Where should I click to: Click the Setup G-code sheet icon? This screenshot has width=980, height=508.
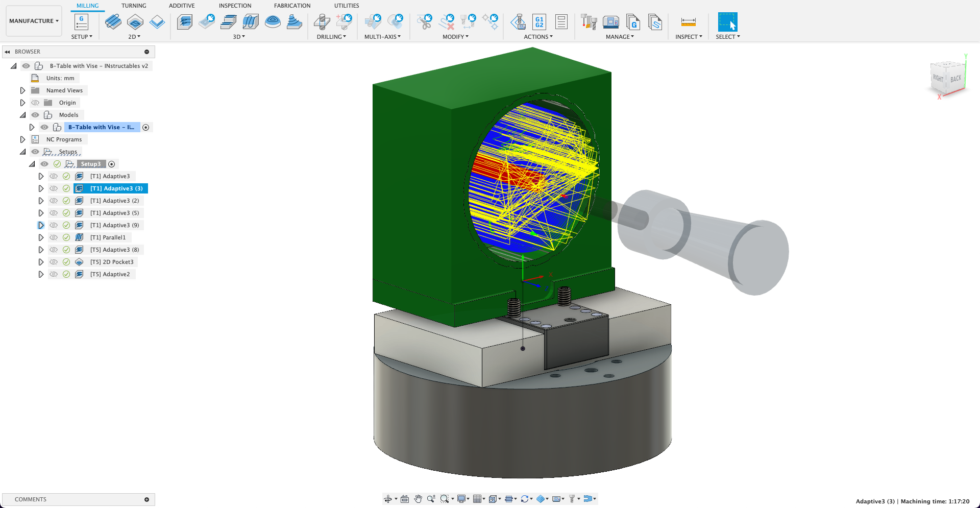(81, 22)
